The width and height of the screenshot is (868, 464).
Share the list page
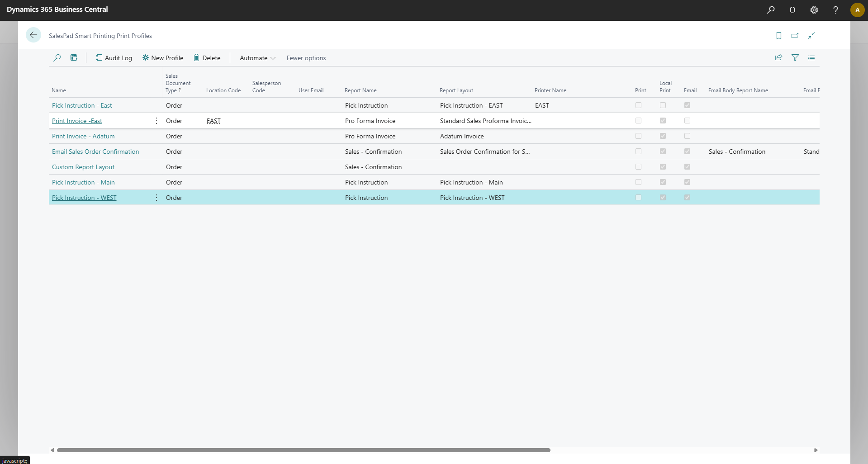[x=778, y=57]
